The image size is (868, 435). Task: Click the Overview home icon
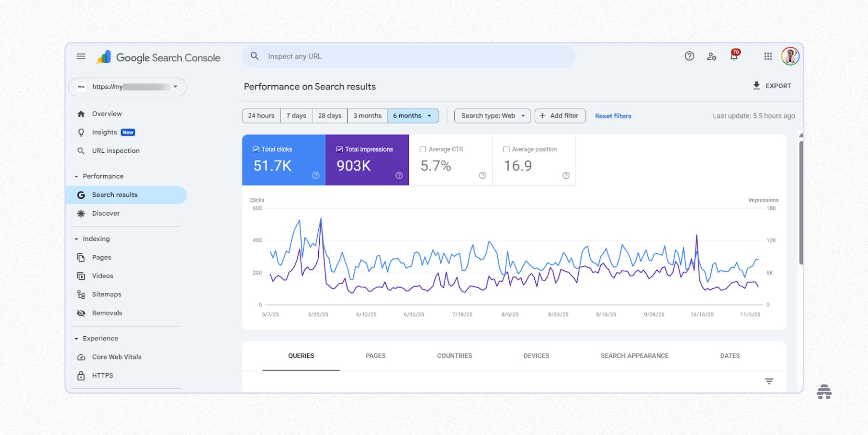tap(81, 114)
